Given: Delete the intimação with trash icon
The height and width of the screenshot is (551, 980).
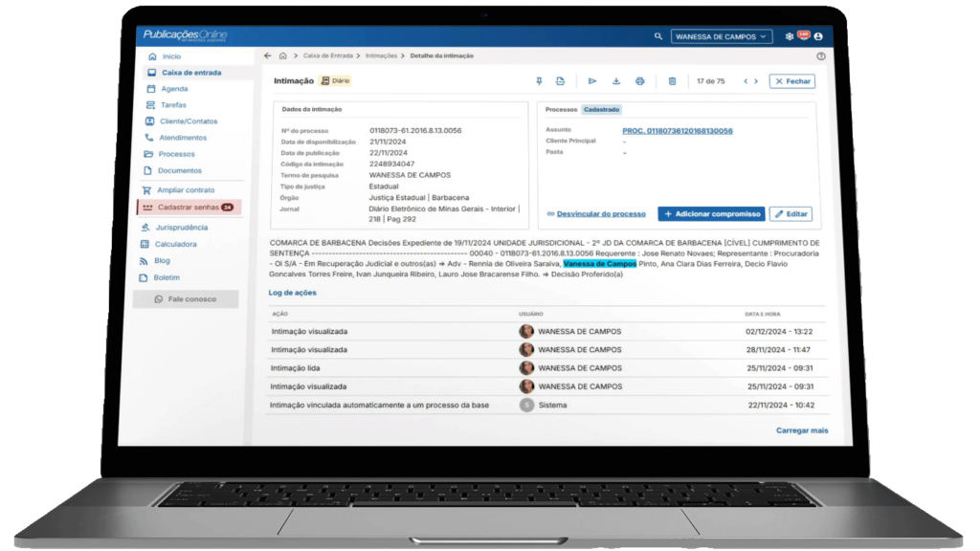Looking at the screenshot, I should pos(672,81).
